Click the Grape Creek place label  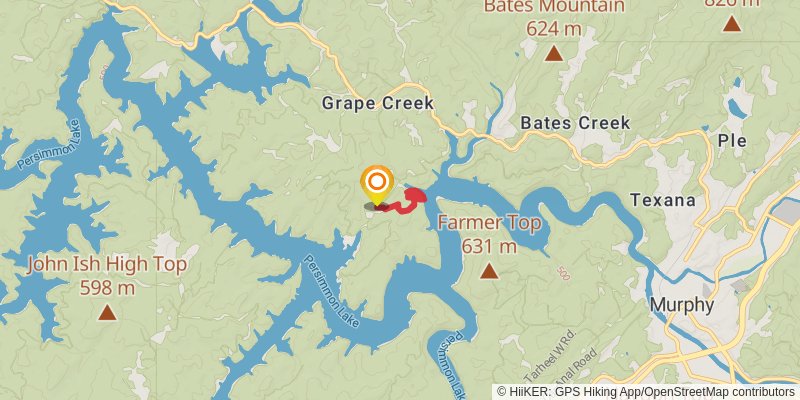coord(378,103)
